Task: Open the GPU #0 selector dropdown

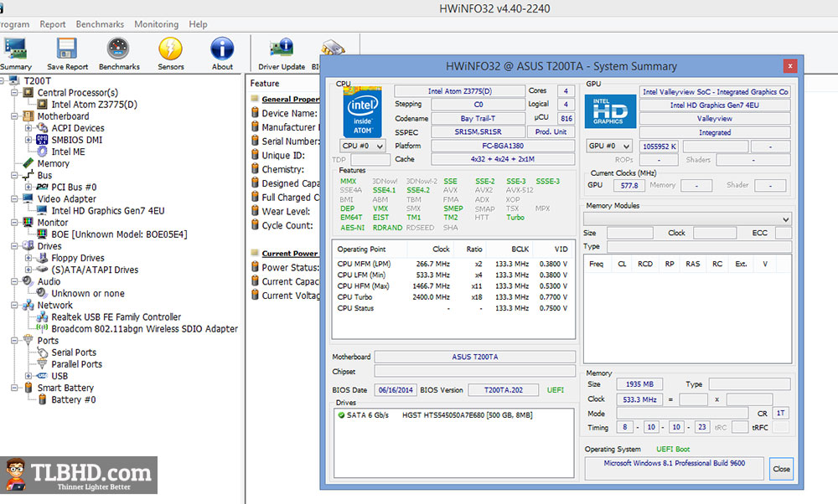Action: click(610, 146)
